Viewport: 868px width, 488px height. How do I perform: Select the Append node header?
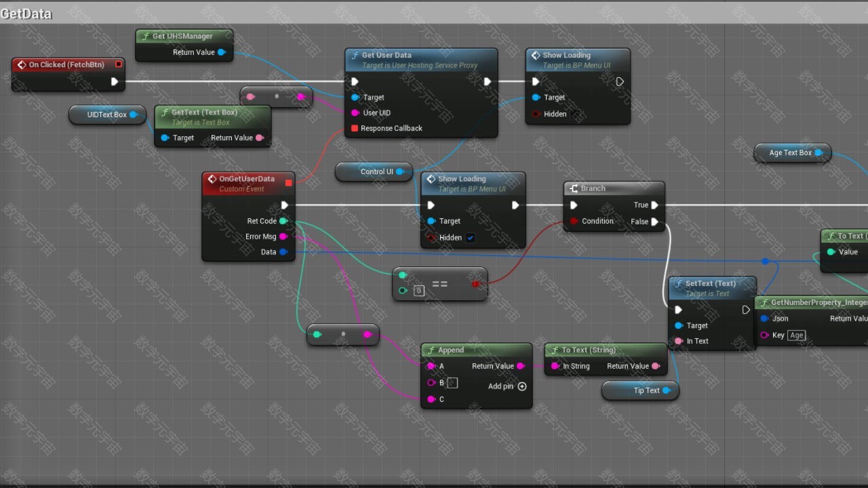[x=476, y=350]
